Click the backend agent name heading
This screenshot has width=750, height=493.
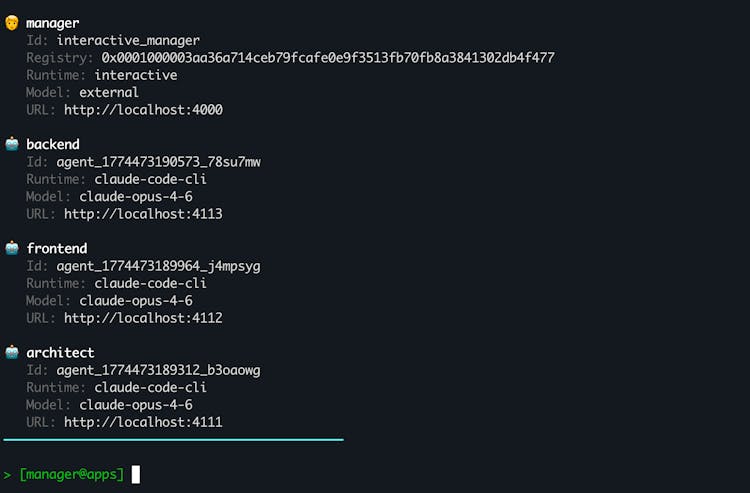pos(53,145)
